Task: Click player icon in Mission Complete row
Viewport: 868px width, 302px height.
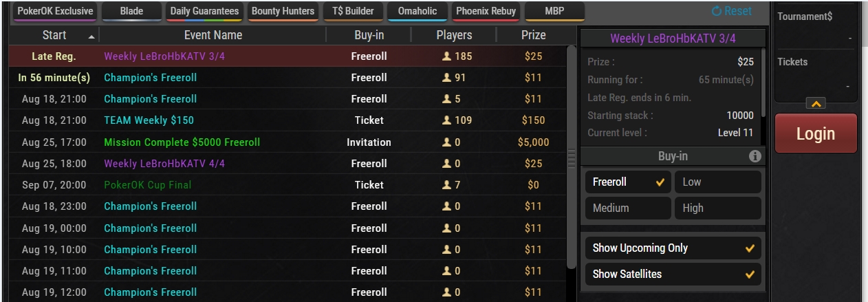Action: click(x=446, y=142)
